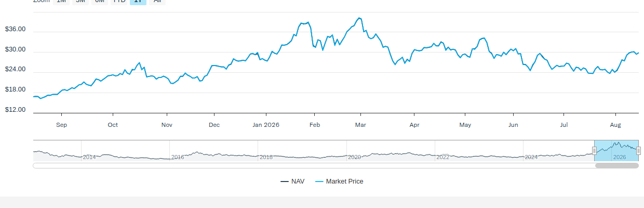Click the dark NAV legend line marker
This screenshot has width=644, height=208.
[x=284, y=181]
